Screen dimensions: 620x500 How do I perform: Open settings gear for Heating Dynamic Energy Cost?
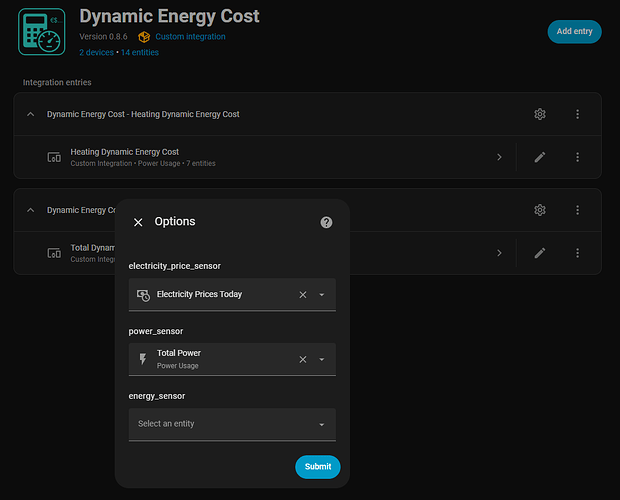[540, 114]
